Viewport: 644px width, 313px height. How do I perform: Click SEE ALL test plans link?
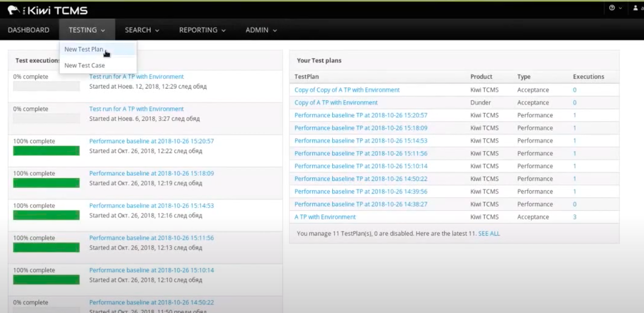point(489,234)
